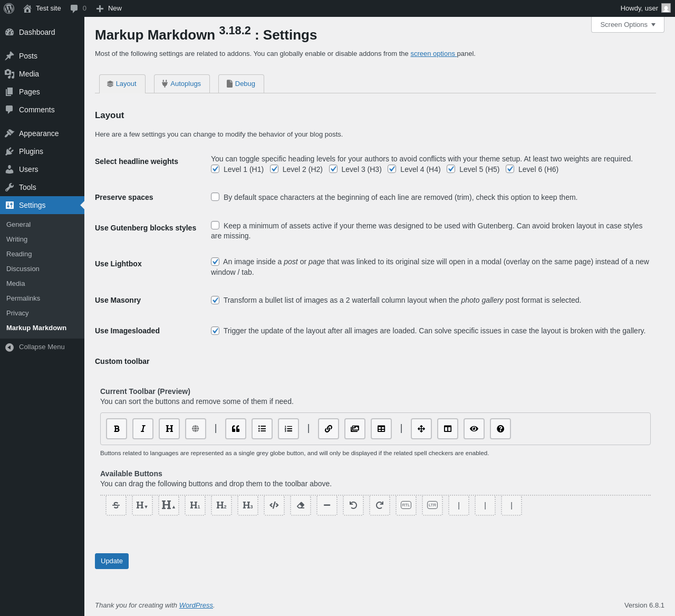675x616 pixels.
Task: Disable the Use Masonry checkbox
Action: (215, 300)
